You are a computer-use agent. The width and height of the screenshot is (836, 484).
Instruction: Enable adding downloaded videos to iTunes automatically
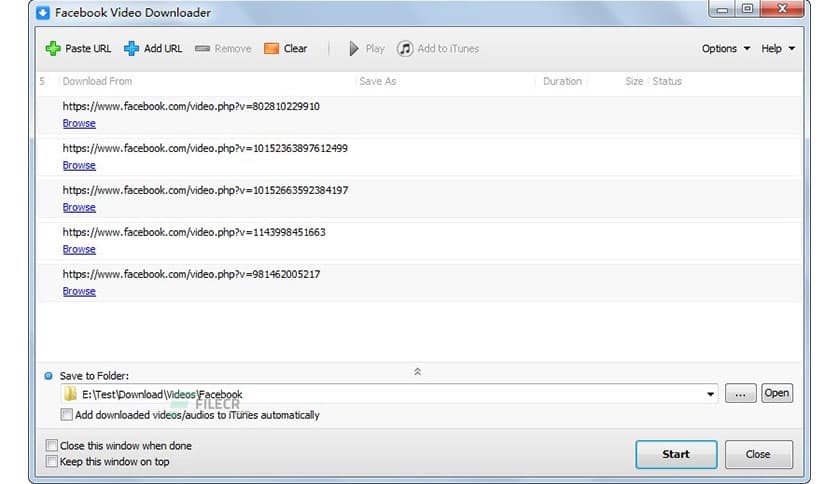coord(67,415)
